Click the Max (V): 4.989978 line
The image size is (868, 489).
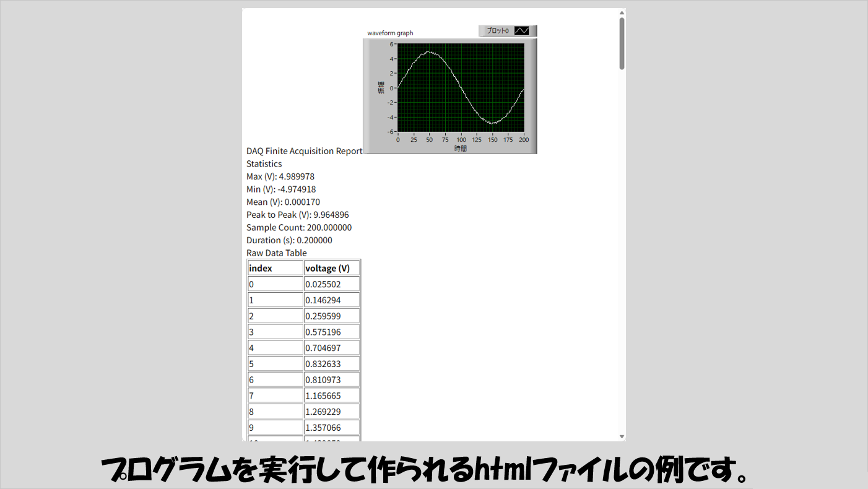[280, 176]
